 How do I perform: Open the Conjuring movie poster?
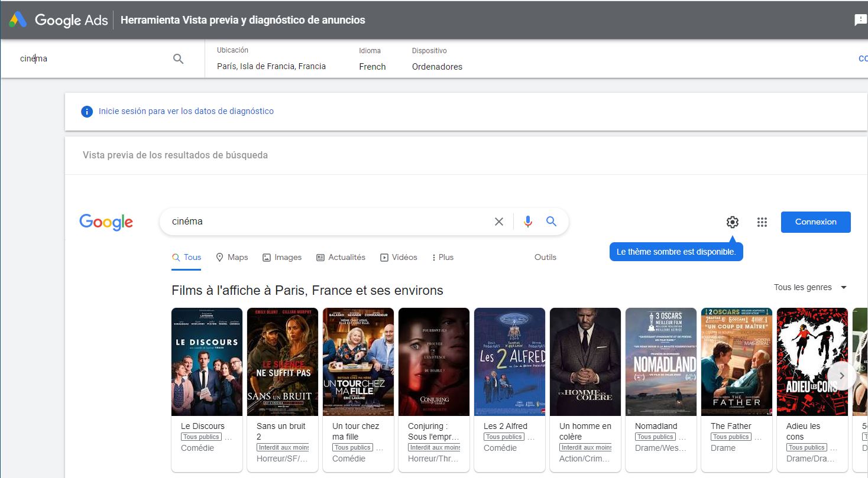click(434, 362)
